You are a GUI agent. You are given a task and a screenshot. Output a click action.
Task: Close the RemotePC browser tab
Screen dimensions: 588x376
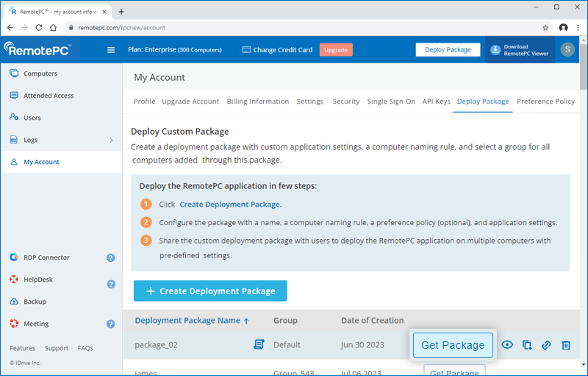[x=104, y=12]
